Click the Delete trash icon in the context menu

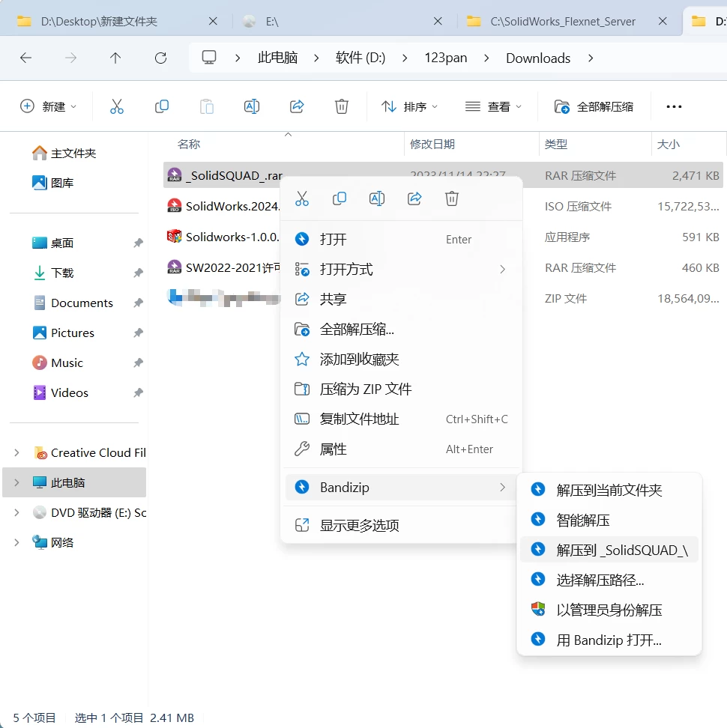tap(452, 198)
